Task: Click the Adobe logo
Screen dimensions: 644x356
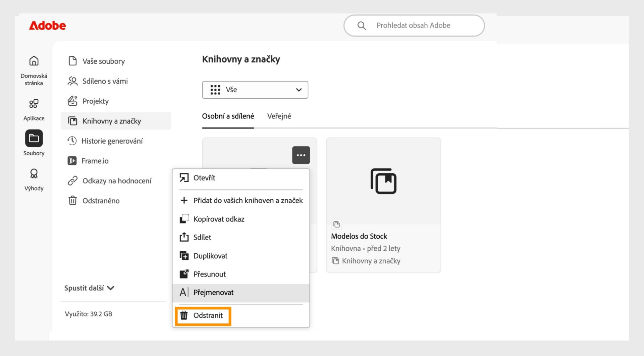Action: click(47, 26)
